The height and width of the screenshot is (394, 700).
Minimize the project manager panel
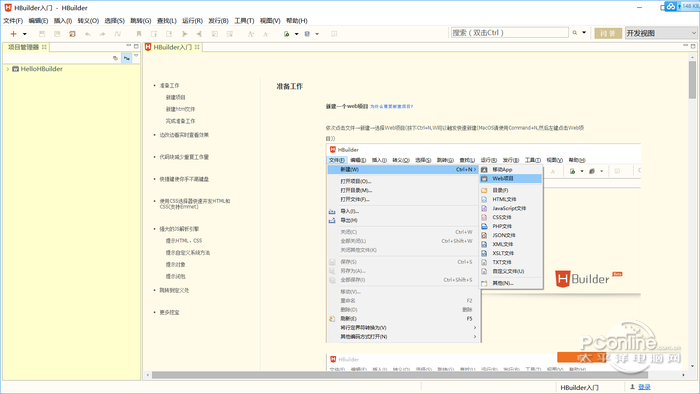(129, 46)
